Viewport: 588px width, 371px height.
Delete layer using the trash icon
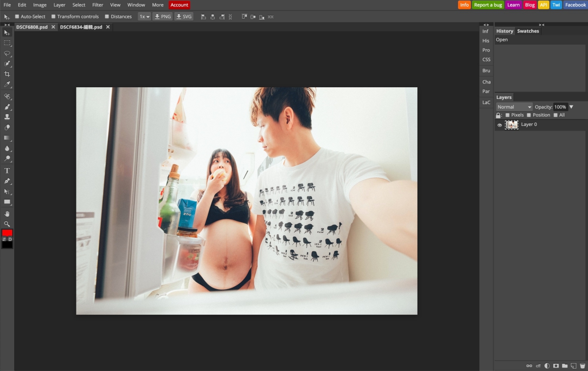tap(582, 366)
